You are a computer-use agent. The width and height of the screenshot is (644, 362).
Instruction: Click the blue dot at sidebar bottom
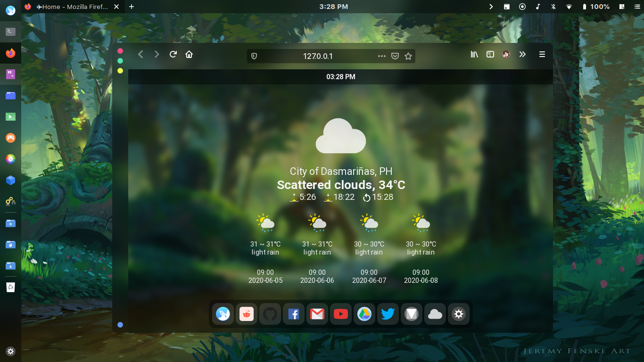point(120,325)
